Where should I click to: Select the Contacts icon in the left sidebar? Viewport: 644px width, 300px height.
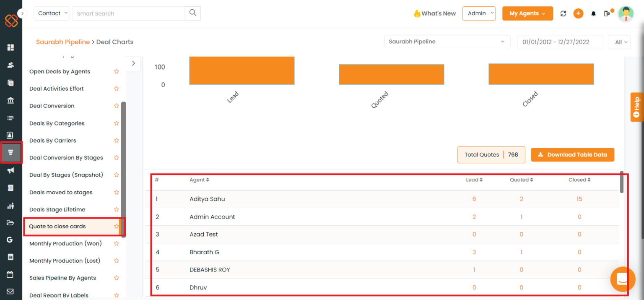(10, 65)
